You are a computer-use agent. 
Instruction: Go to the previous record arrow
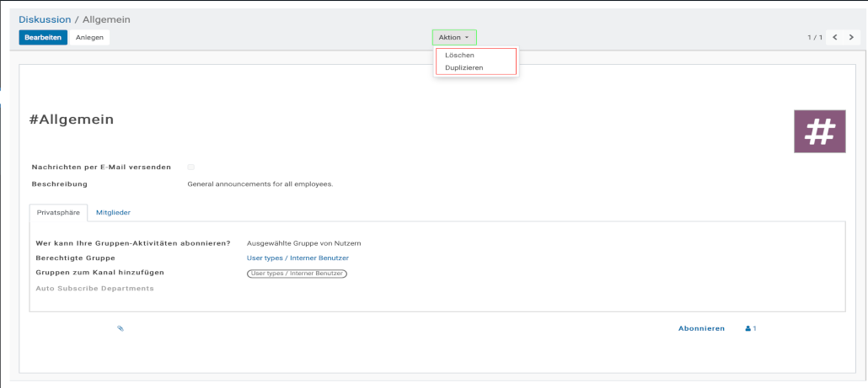[835, 37]
